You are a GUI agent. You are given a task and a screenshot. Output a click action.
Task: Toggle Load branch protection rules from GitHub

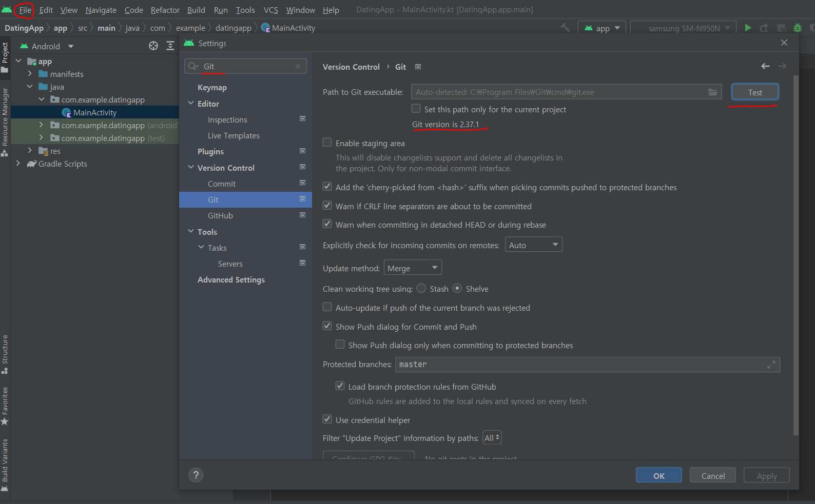[x=340, y=386]
